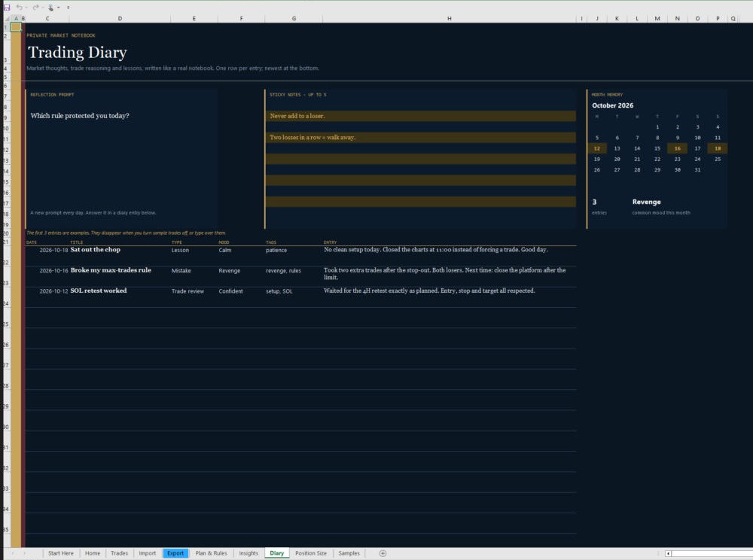Select column E header
This screenshot has width=753, height=560.
[x=194, y=19]
